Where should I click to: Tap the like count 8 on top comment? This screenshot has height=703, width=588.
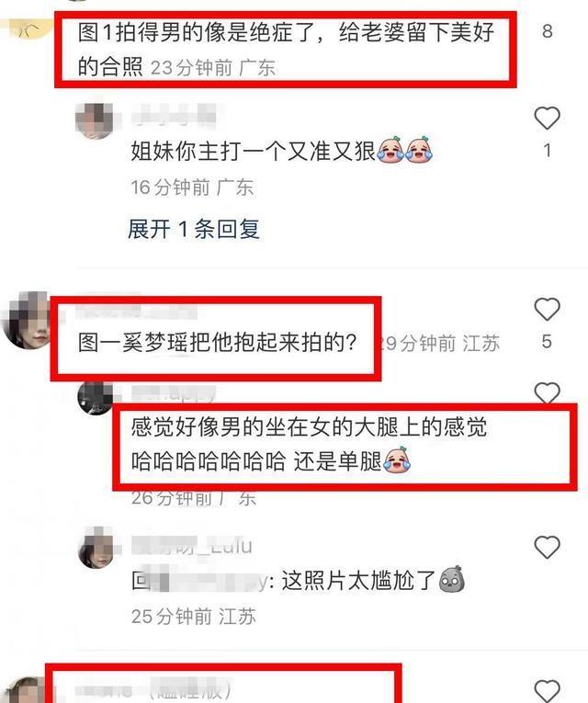click(547, 31)
